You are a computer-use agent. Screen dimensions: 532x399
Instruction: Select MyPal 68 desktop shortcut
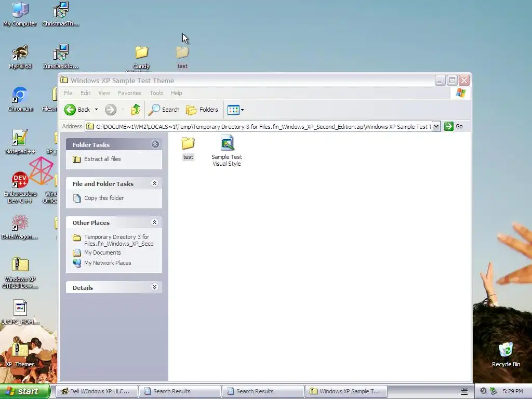click(x=20, y=57)
